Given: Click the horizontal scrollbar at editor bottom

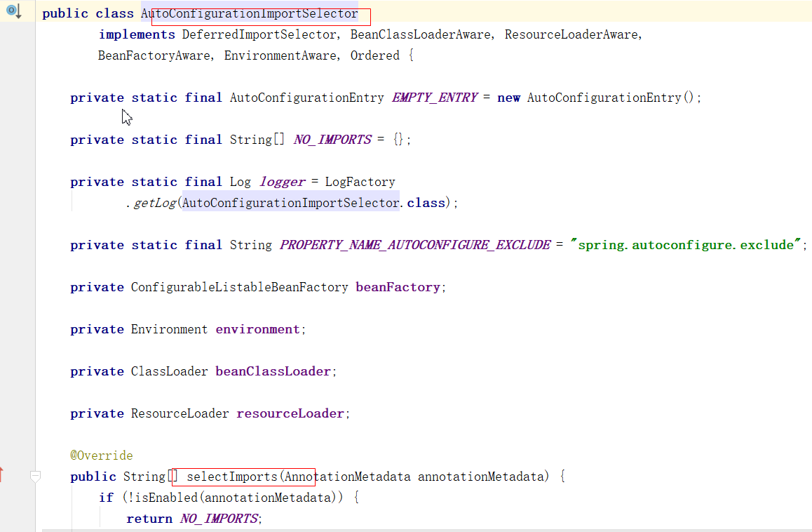Looking at the screenshot, I should click(x=421, y=530).
